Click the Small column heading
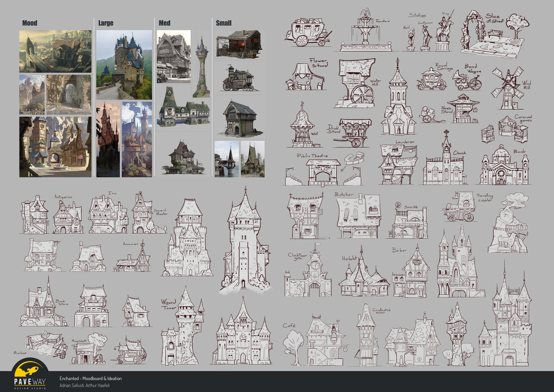Screen dimensions: 554x392 [224, 23]
